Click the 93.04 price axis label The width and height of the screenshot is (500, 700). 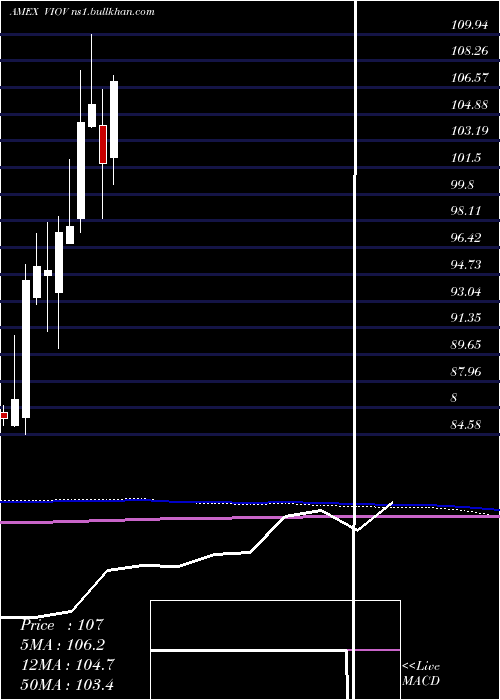(466, 292)
